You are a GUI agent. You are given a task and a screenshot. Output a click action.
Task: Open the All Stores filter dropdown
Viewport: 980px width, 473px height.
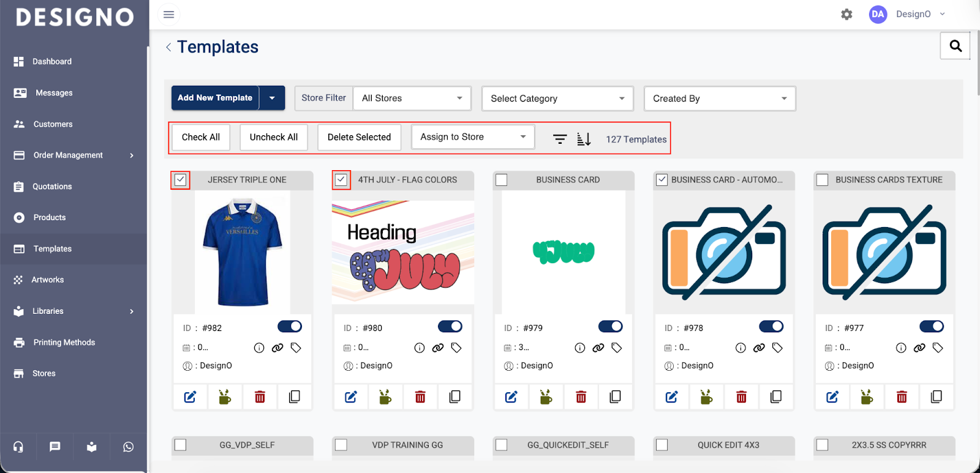click(x=412, y=99)
